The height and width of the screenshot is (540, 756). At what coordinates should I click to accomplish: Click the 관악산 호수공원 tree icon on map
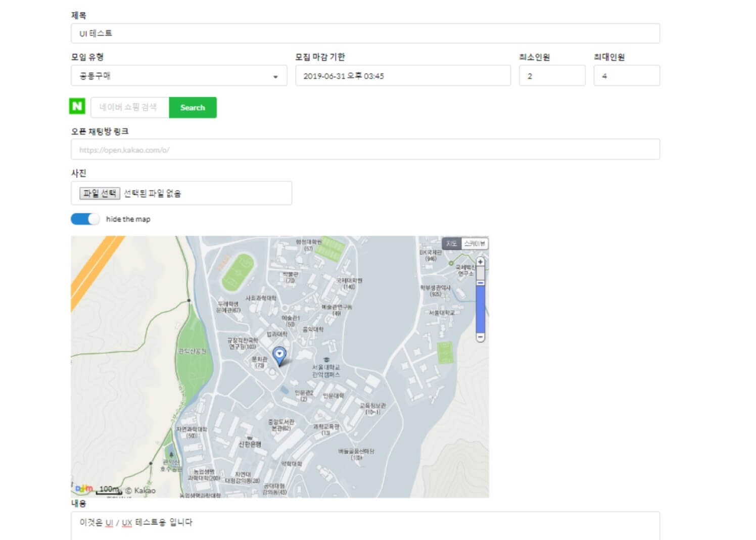(171, 455)
